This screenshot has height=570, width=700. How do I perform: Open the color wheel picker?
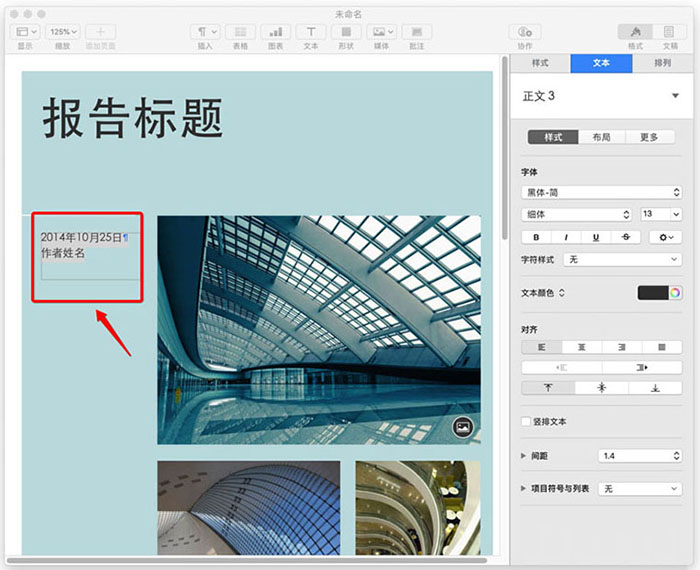[x=675, y=293]
